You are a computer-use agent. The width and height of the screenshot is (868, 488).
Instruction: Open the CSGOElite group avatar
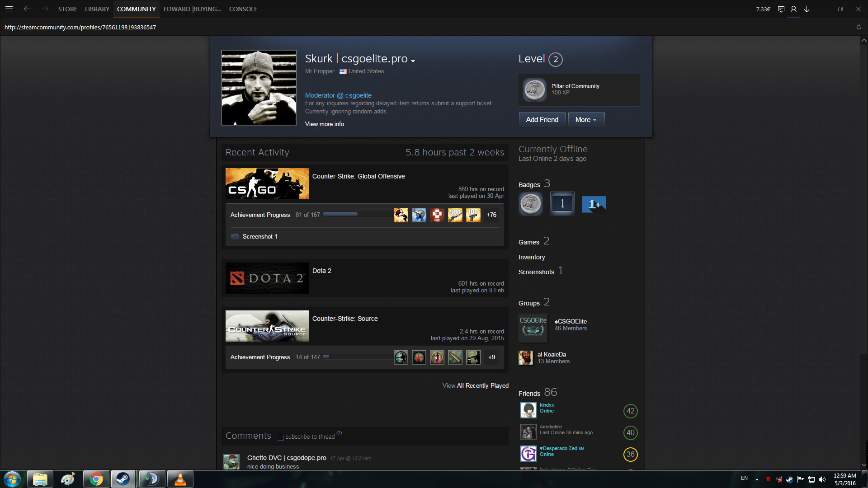(x=533, y=328)
